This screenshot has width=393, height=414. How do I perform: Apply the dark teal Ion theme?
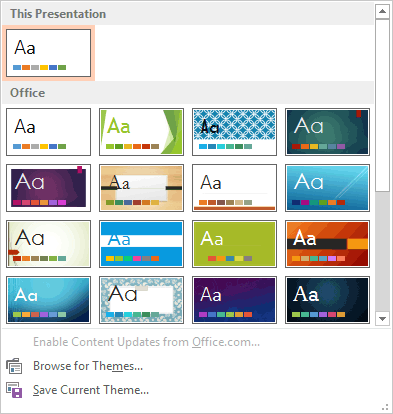tap(327, 132)
